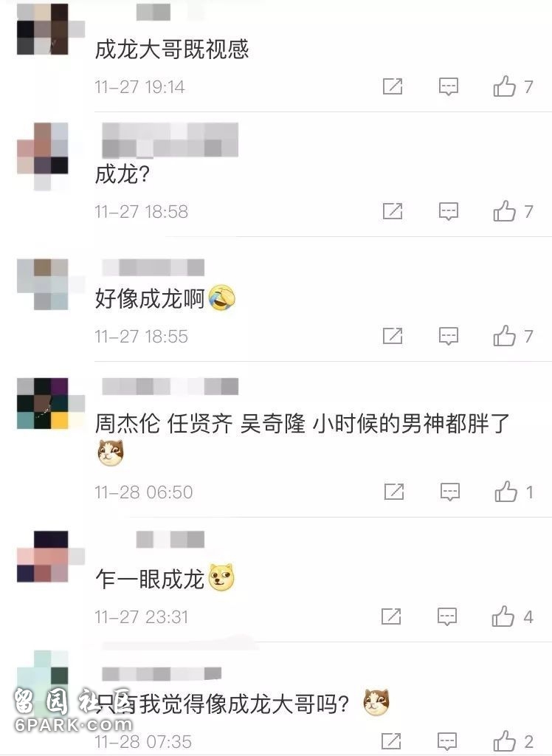
Task: Like the comment posted 11-28 07:35
Action: click(x=504, y=741)
